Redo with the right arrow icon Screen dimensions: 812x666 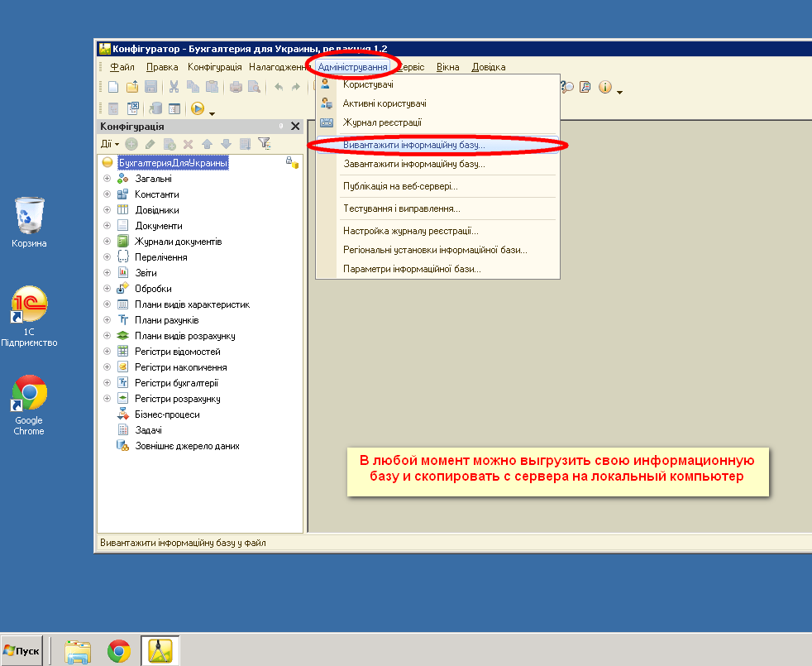pyautogui.click(x=296, y=87)
